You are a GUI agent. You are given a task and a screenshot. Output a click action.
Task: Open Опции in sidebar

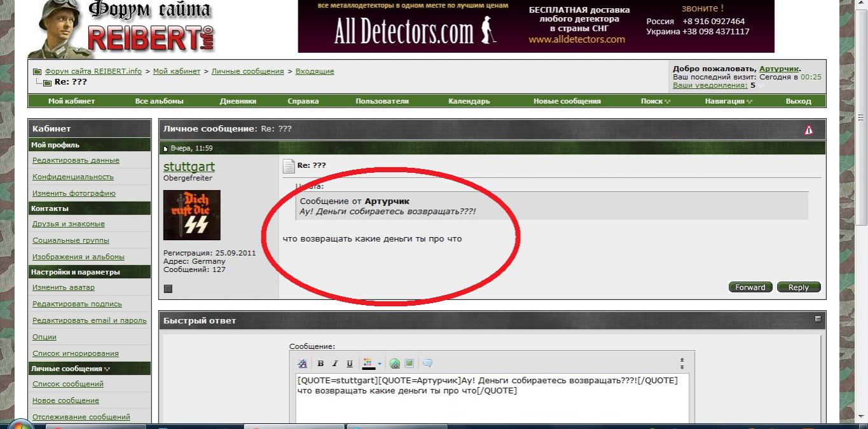point(45,337)
